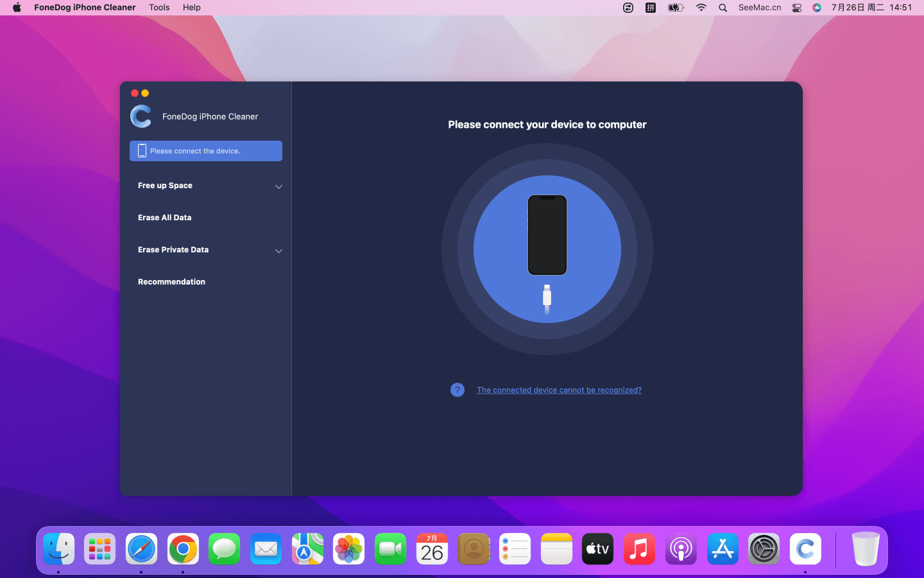
Task: Click the FoneDog logo in the sidebar
Action: [141, 116]
